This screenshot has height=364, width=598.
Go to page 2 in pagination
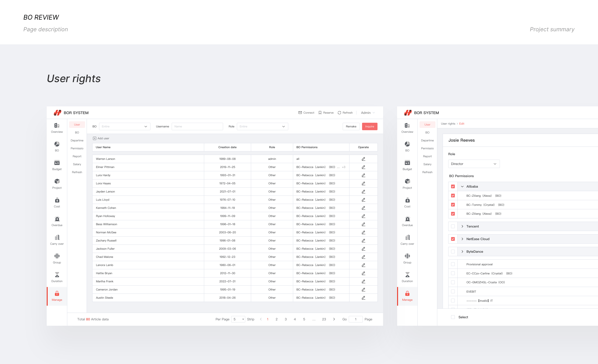(276, 319)
